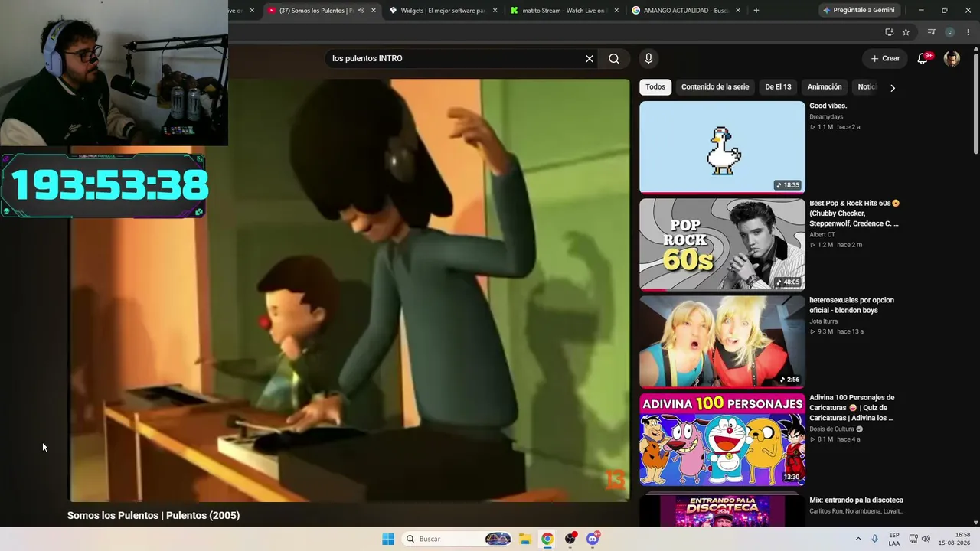Close the Widgets tab
This screenshot has height=551, width=980.
pyautogui.click(x=495, y=11)
